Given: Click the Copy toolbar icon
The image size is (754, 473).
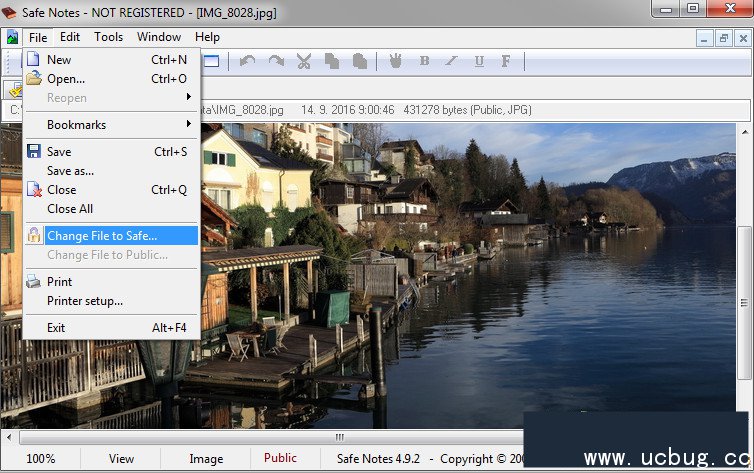Looking at the screenshot, I should tap(331, 61).
